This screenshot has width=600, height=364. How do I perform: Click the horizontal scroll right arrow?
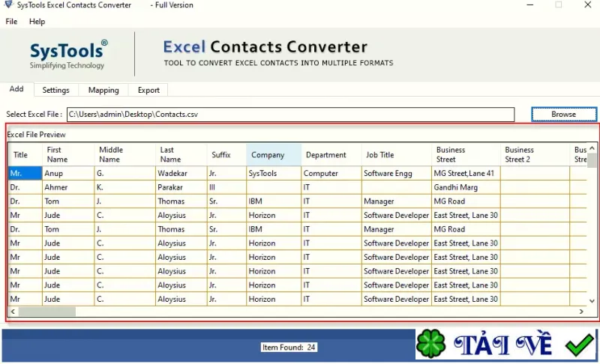[581, 312]
